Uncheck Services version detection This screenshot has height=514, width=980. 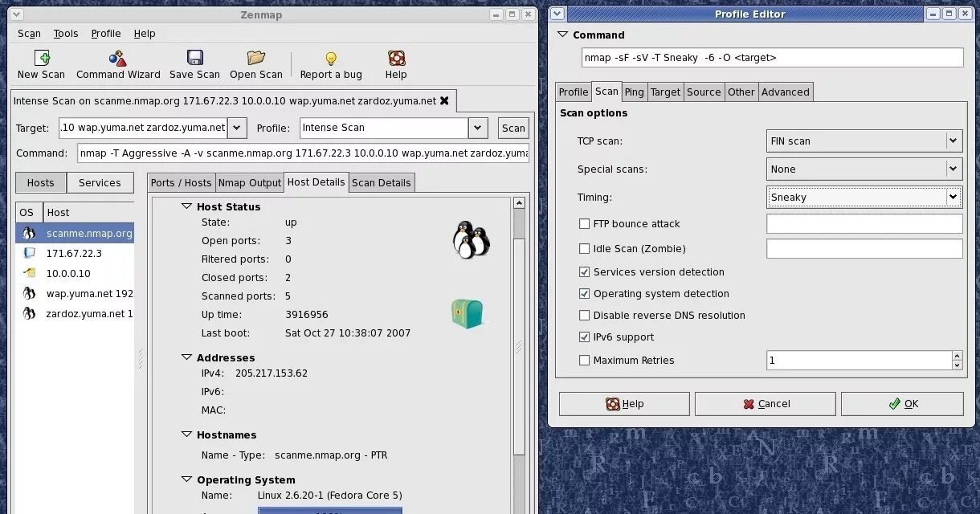click(x=584, y=272)
